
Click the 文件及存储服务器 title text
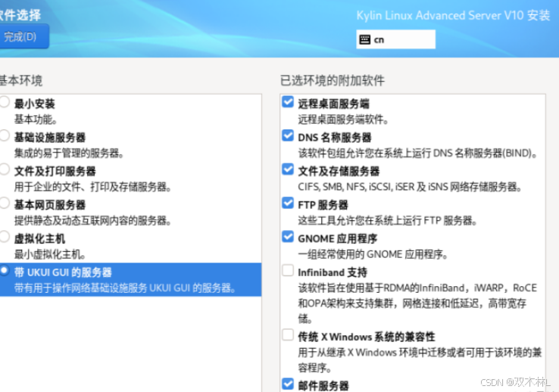click(339, 171)
